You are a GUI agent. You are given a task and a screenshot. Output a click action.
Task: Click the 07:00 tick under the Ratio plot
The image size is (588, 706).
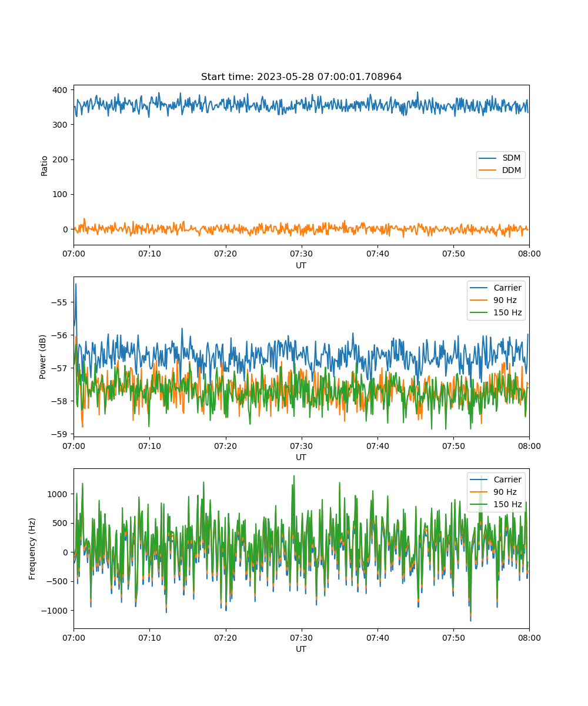[x=73, y=254]
